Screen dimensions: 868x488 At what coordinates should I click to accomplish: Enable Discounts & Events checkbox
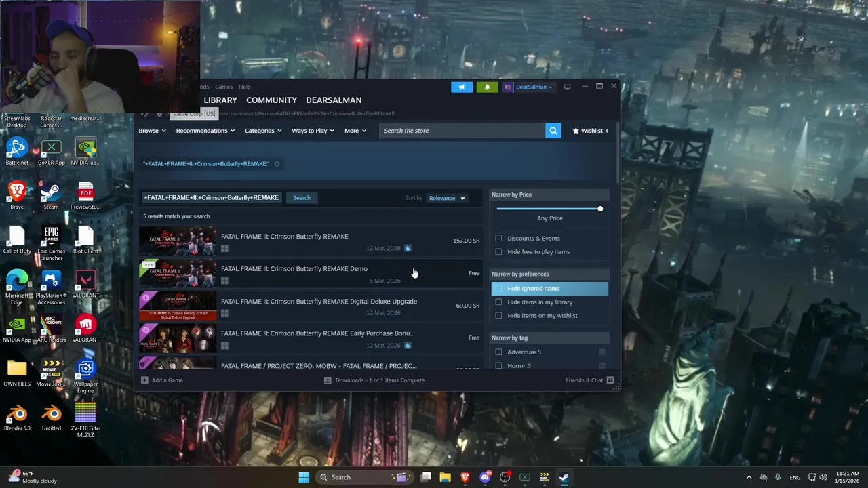(499, 239)
